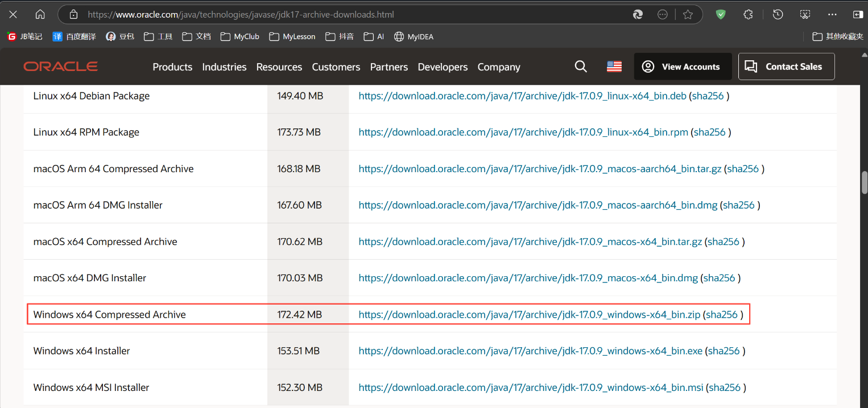Viewport: 868px width, 408px height.
Task: Open the Industries menu
Action: click(224, 67)
